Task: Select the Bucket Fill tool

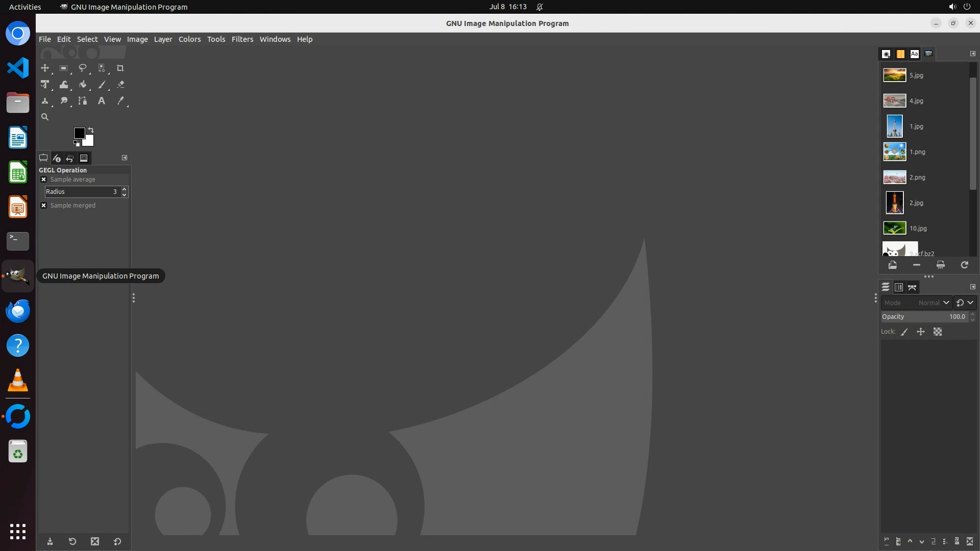Action: pyautogui.click(x=83, y=85)
